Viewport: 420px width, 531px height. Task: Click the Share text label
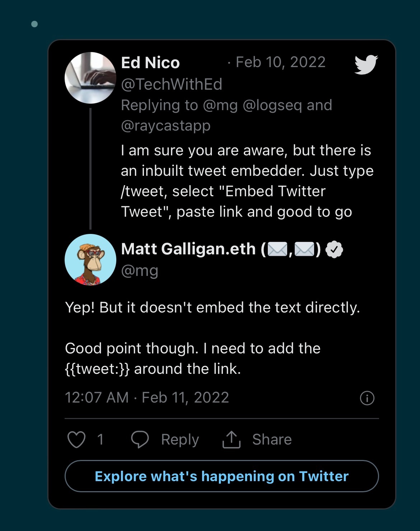coord(272,440)
